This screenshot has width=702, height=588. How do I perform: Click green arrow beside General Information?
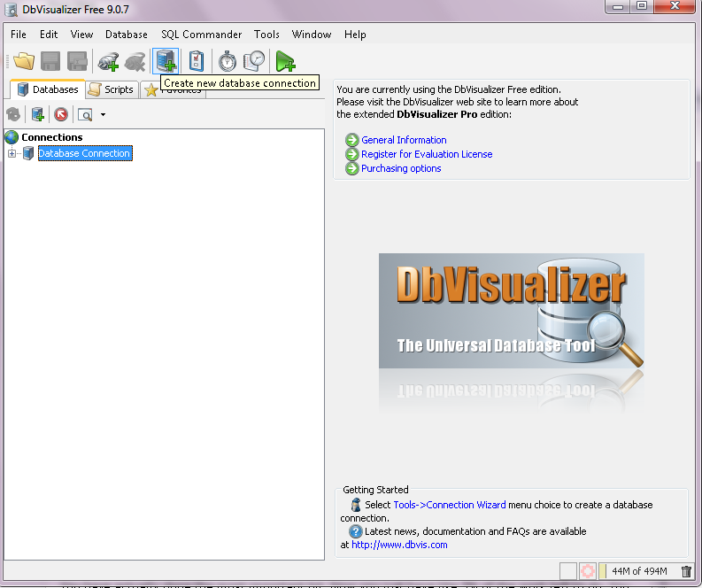pyautogui.click(x=352, y=140)
